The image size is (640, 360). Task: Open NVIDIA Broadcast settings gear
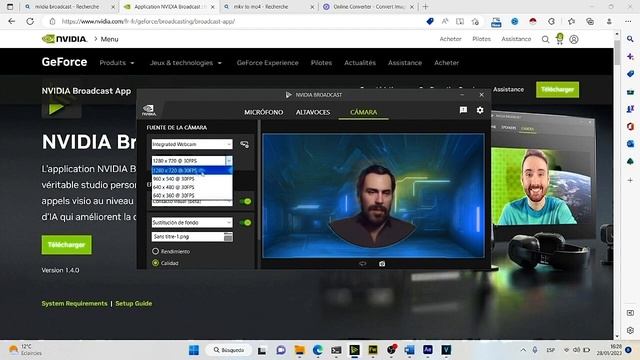point(480,110)
